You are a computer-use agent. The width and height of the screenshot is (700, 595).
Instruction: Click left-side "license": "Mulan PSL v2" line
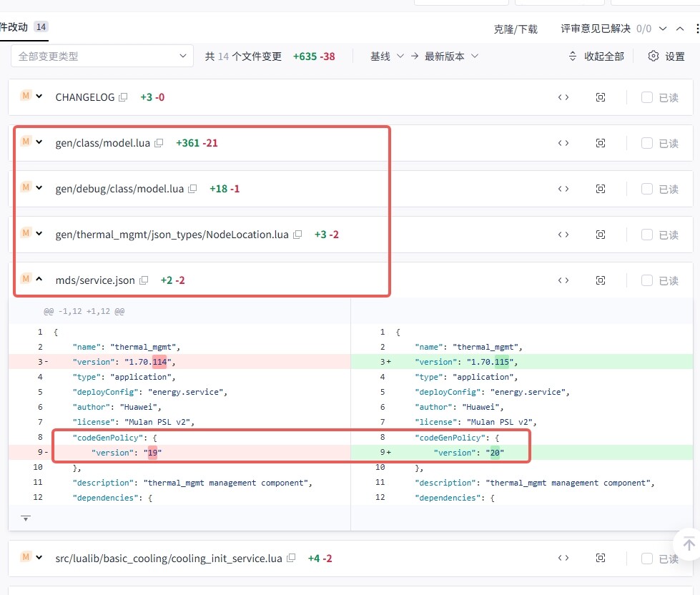(134, 422)
